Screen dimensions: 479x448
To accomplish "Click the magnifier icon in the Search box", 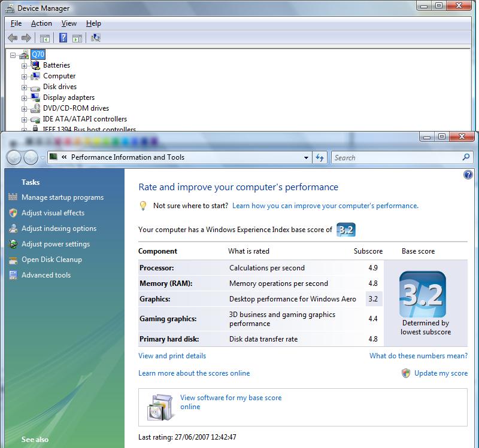I will click(466, 157).
